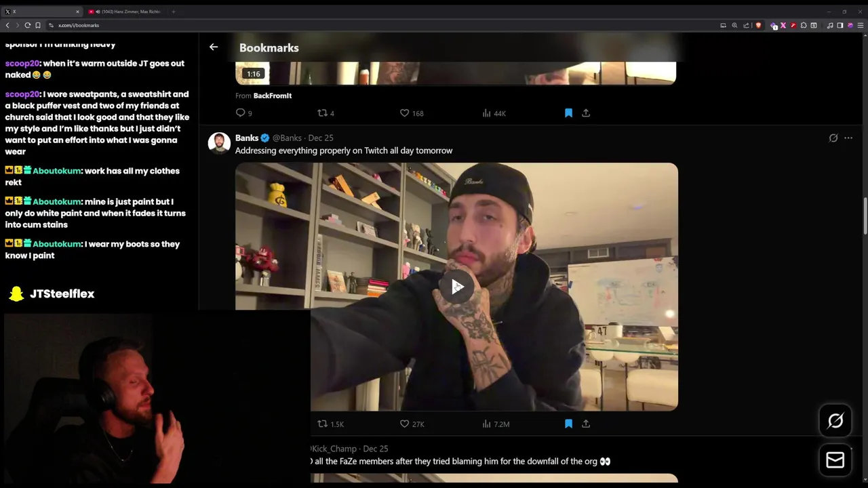
Task: Remove bookmark on the BackFromIt video post
Action: click(568, 113)
